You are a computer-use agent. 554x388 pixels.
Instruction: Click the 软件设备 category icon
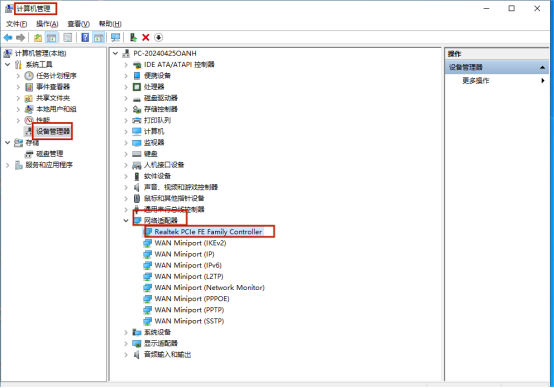[x=137, y=176]
